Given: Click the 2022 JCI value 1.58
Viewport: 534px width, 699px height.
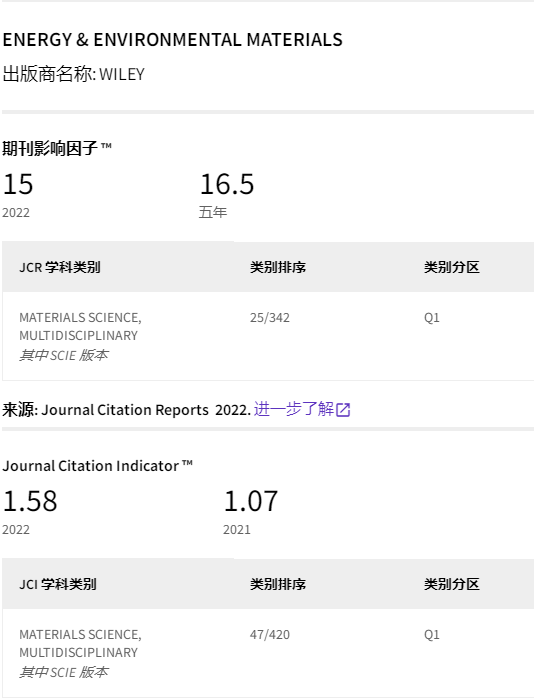Looking at the screenshot, I should pyautogui.click(x=30, y=501).
